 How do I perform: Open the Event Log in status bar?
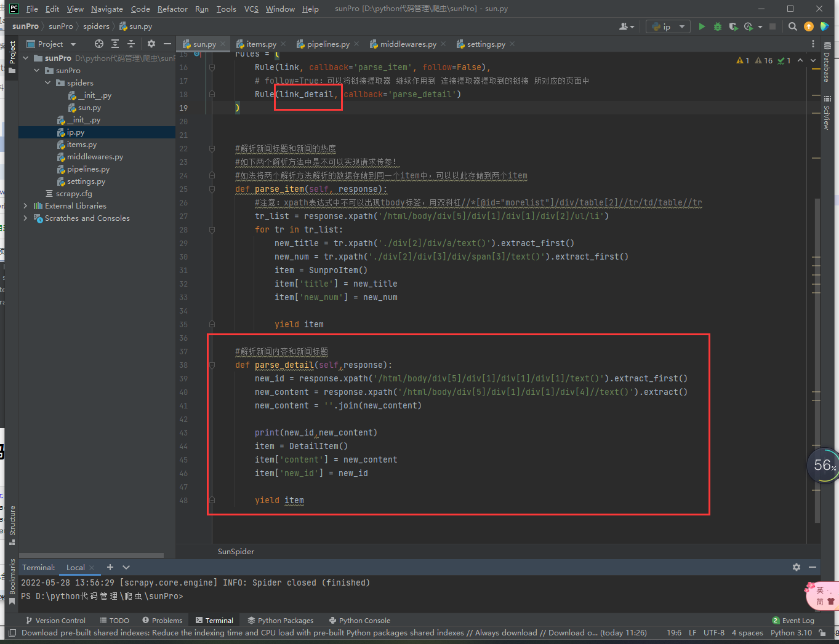[793, 621]
